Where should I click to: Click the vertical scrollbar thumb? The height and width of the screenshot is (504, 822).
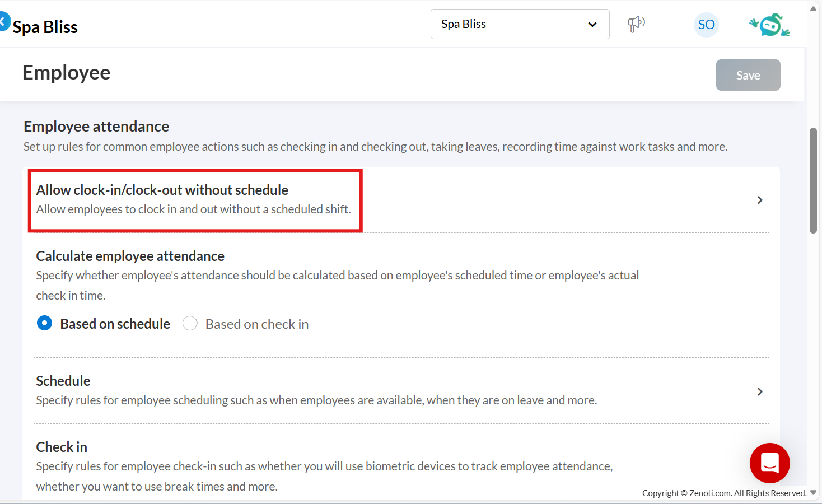pos(813,180)
